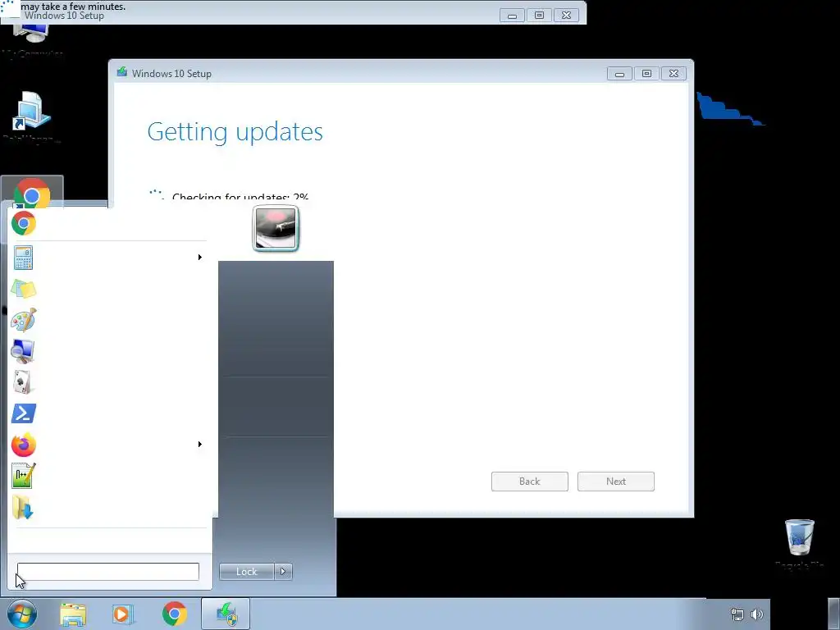The image size is (840, 630).
Task: Open Sticky Notes from the Start menu
Action: pos(24,290)
